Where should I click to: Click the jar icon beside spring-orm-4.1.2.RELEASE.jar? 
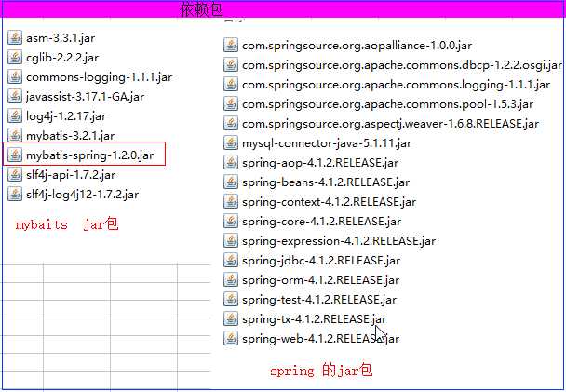(x=231, y=279)
